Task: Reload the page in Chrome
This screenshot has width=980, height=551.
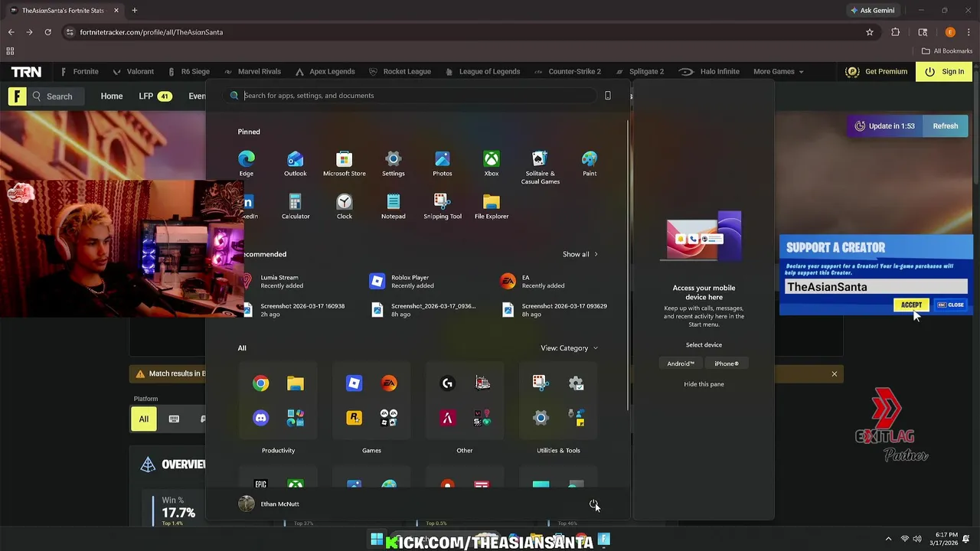Action: (x=47, y=32)
